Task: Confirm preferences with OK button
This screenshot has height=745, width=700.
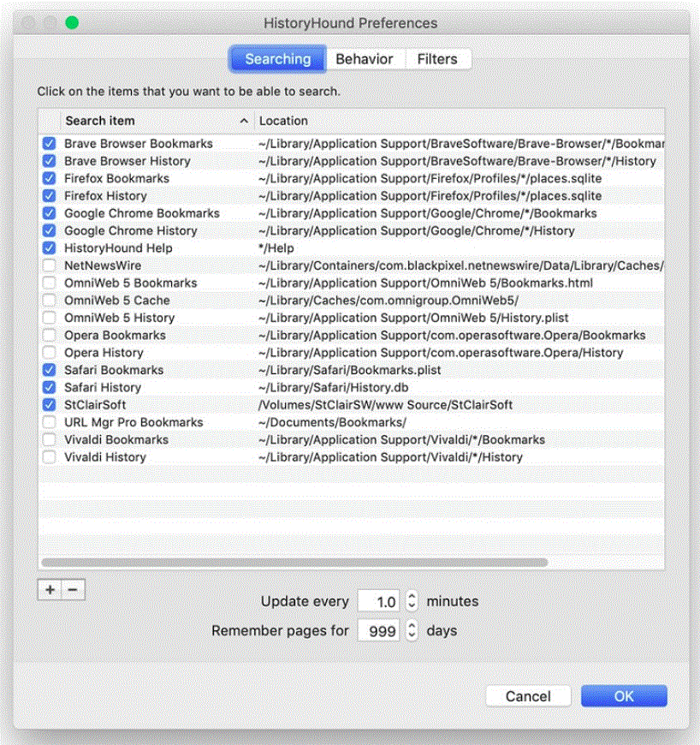Action: point(624,696)
